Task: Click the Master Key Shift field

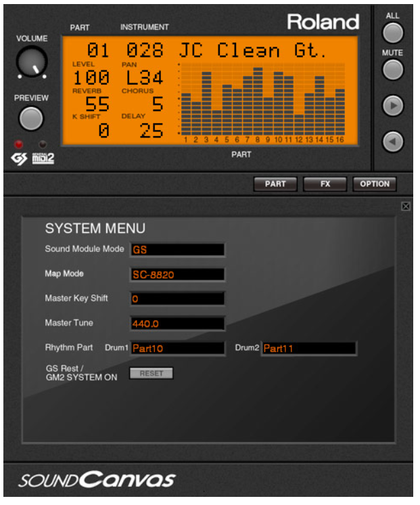Action: 177,299
